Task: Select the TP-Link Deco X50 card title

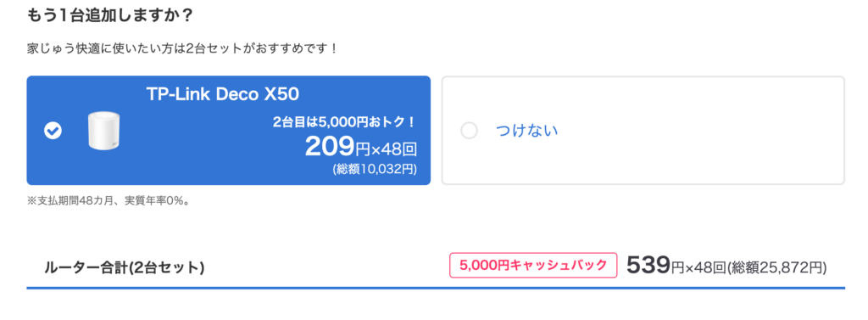Action: click(x=223, y=94)
